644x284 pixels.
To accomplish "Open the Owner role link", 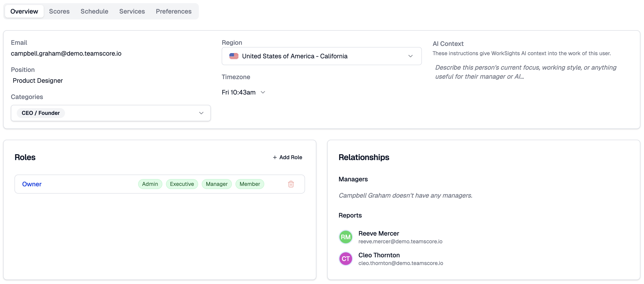I will click(32, 184).
